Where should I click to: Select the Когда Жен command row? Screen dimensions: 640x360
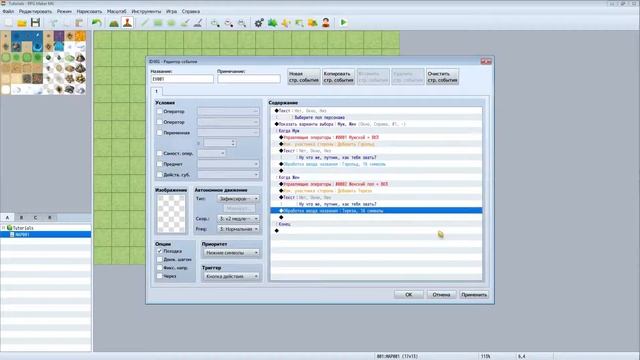(376, 178)
